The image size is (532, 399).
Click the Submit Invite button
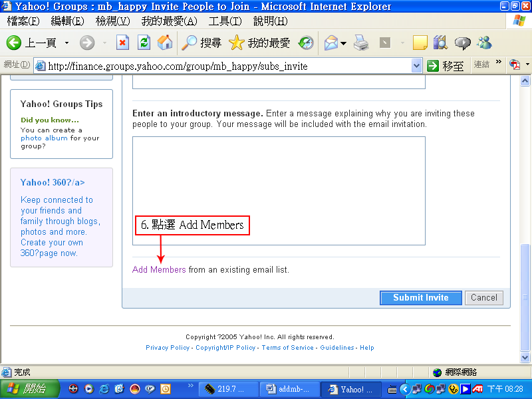pyautogui.click(x=420, y=297)
